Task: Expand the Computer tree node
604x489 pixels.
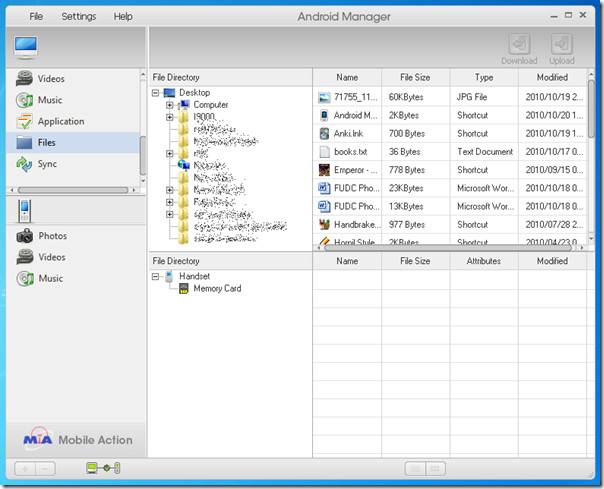Action: tap(169, 105)
